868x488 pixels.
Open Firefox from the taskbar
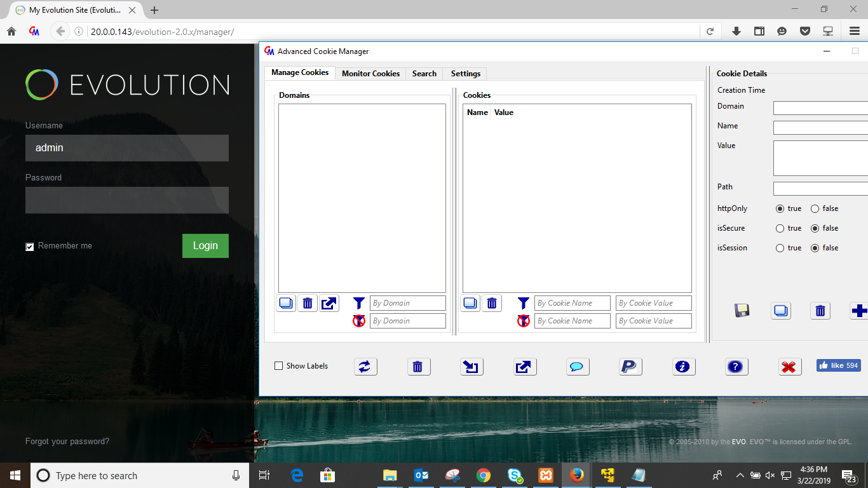point(577,475)
